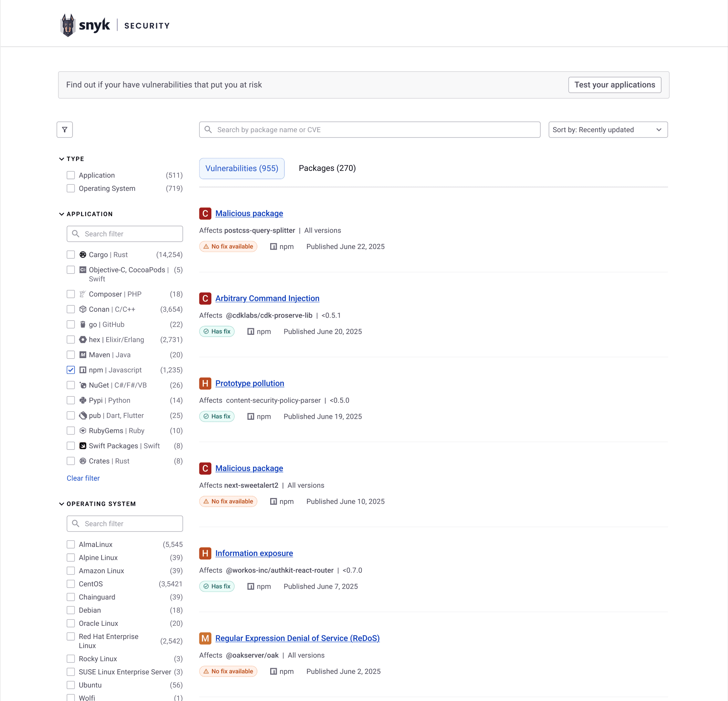Image resolution: width=728 pixels, height=701 pixels.
Task: Tick the Alpine Linux checkbox
Action: pos(70,558)
